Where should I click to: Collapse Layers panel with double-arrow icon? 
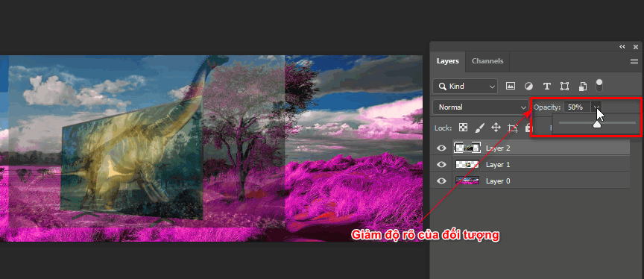(622, 47)
